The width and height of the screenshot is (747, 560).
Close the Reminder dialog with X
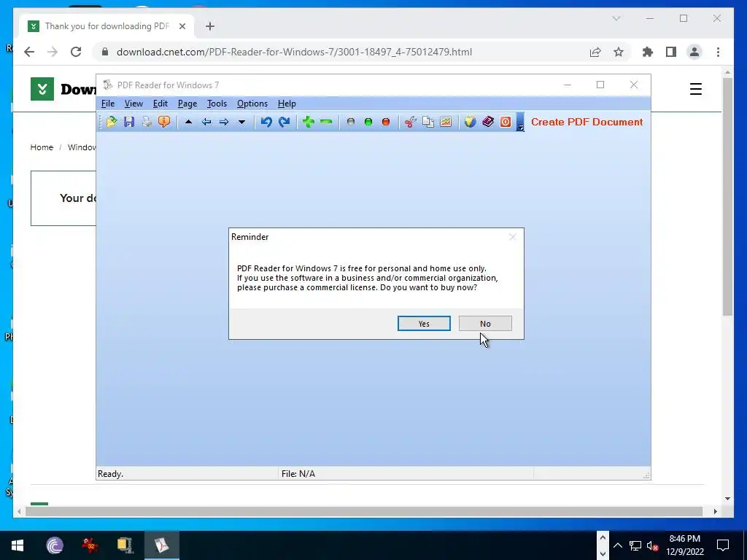click(x=513, y=237)
